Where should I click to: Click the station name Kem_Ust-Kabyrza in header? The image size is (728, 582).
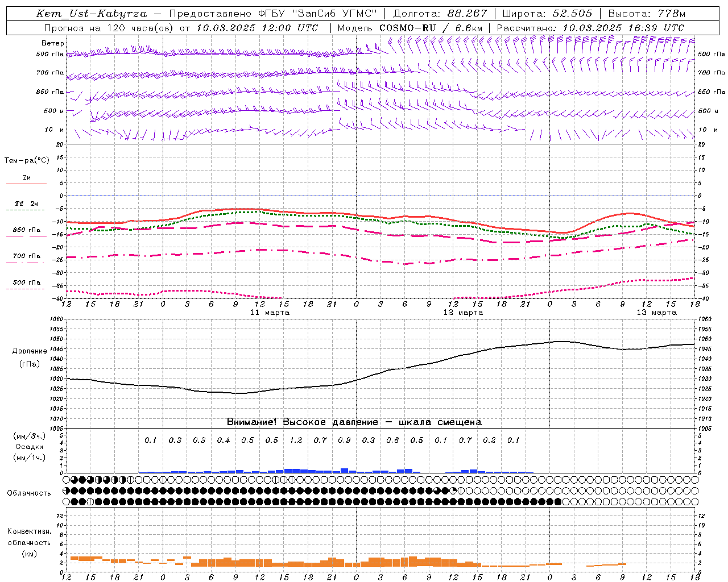point(92,14)
